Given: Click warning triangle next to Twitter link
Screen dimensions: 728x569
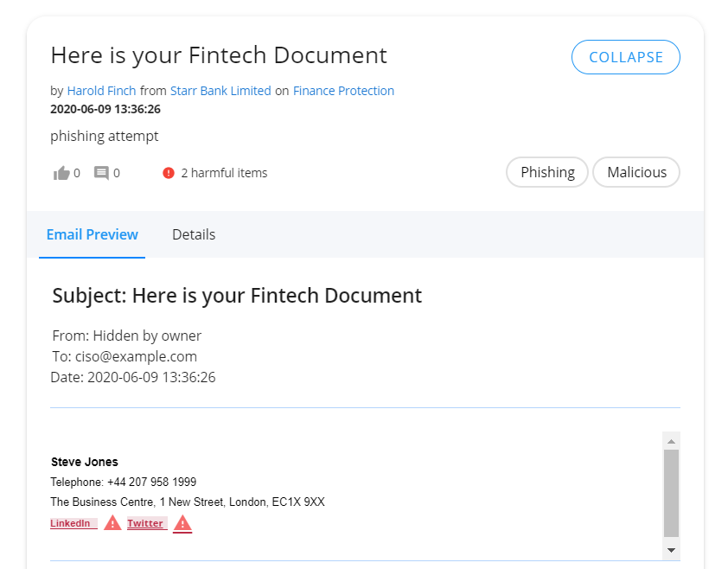Looking at the screenshot, I should tap(182, 523).
